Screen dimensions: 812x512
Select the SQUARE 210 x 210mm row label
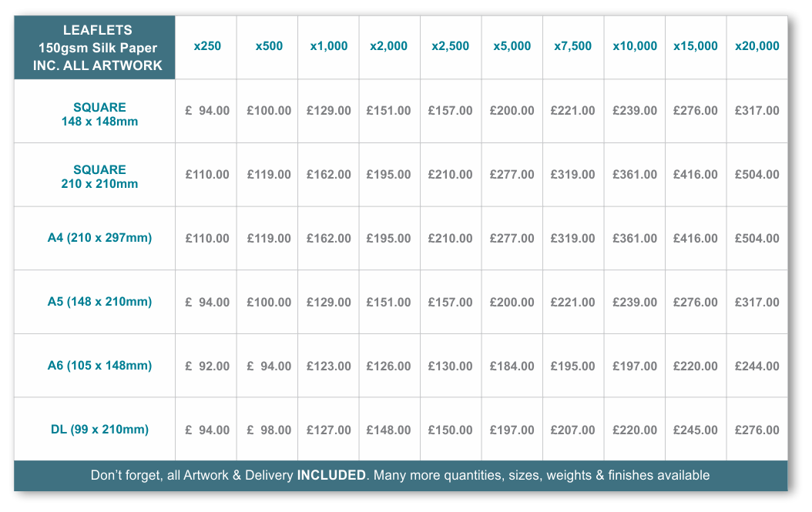(x=99, y=176)
